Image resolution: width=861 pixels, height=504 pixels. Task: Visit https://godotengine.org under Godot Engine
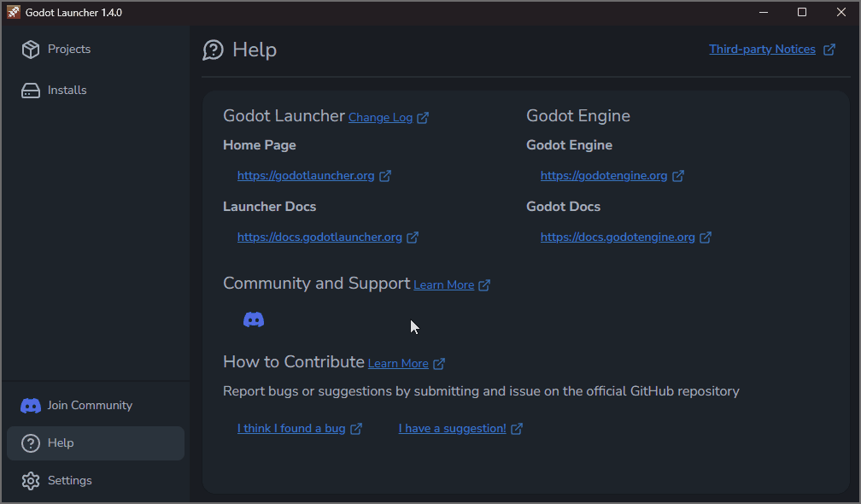pos(605,175)
